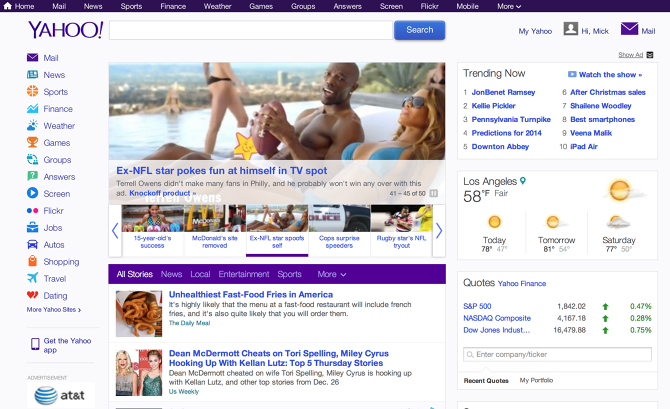Open the Answers icon in sidebar
This screenshot has width=670, height=409.
coord(32,176)
